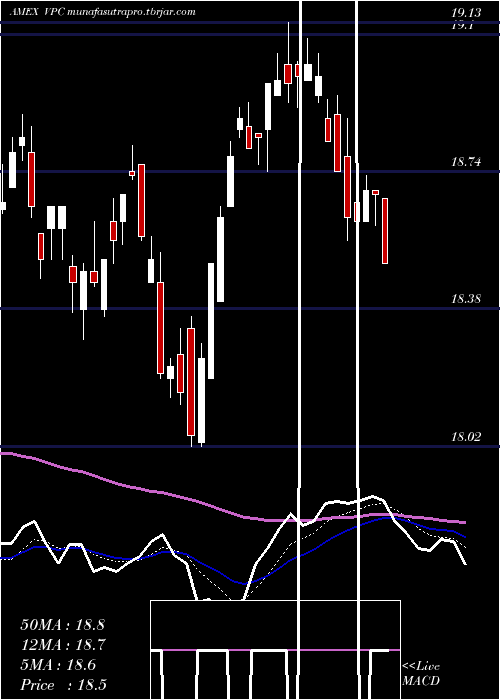Click the 18.02 price level label
This screenshot has width=500, height=700.
[466, 436]
